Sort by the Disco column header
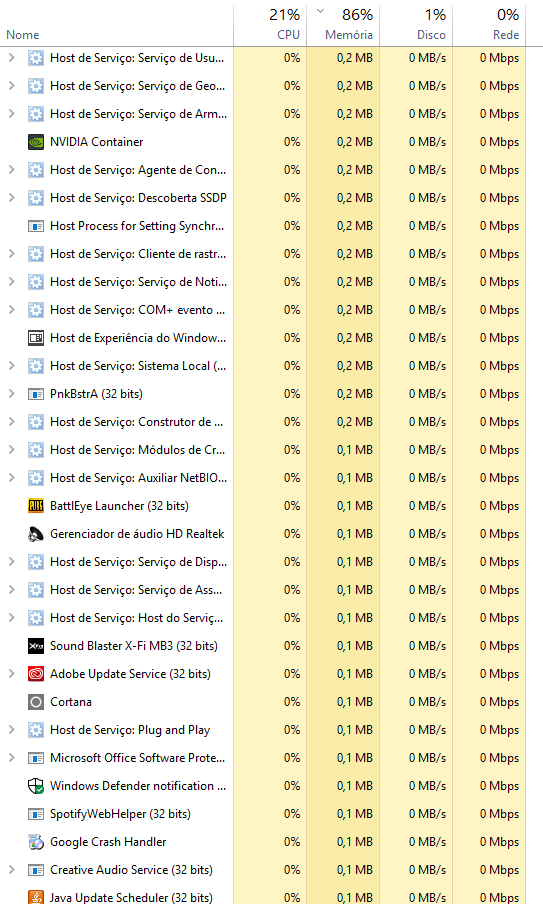This screenshot has height=904, width=543. pyautogui.click(x=416, y=24)
